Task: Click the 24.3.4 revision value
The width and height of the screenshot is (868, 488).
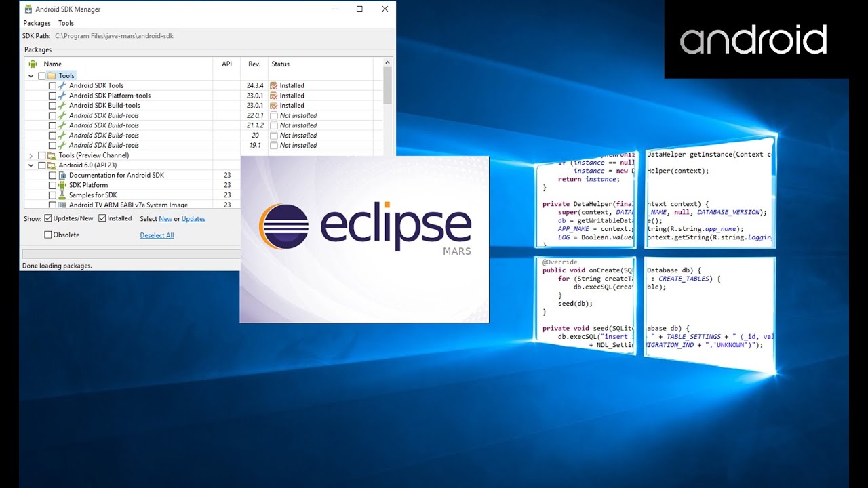Action: coord(254,86)
